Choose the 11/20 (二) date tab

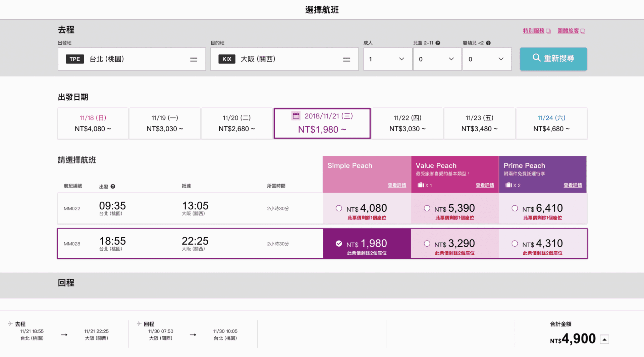pos(237,123)
